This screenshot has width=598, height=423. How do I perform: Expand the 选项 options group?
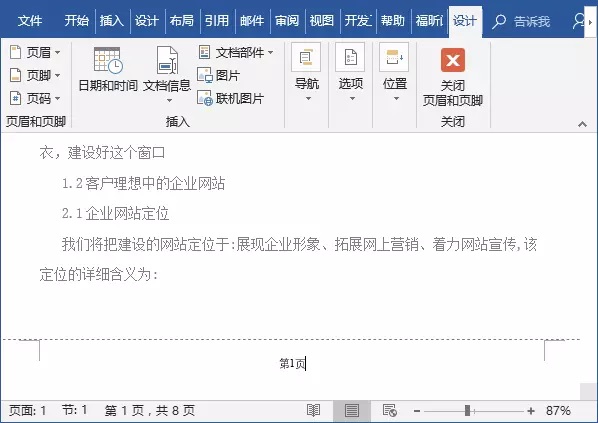pos(351,72)
